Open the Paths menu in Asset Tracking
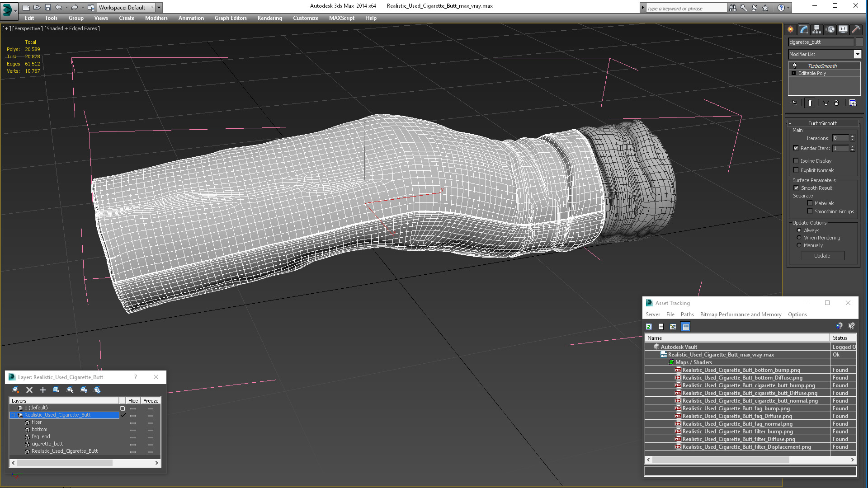Viewport: 868px width, 488px height. click(x=687, y=314)
